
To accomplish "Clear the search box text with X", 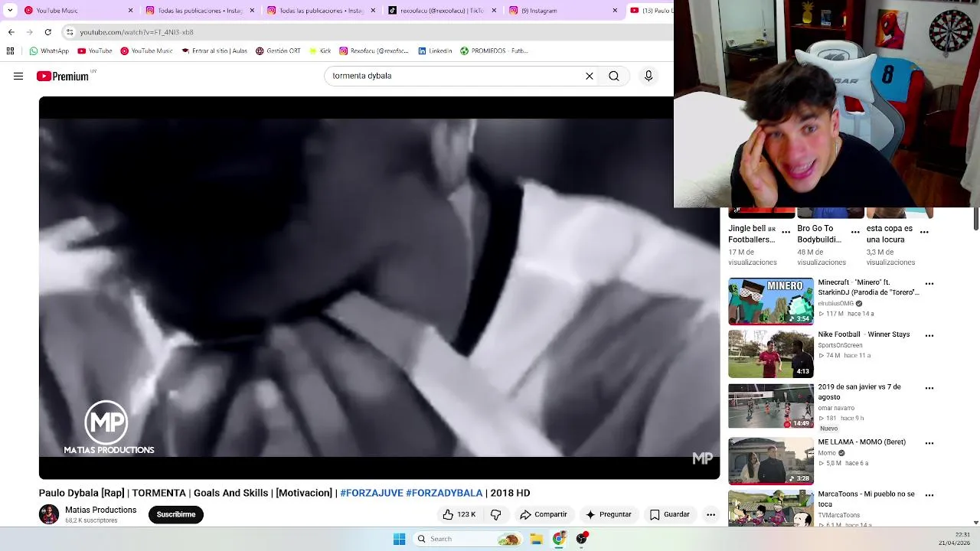I will point(590,76).
